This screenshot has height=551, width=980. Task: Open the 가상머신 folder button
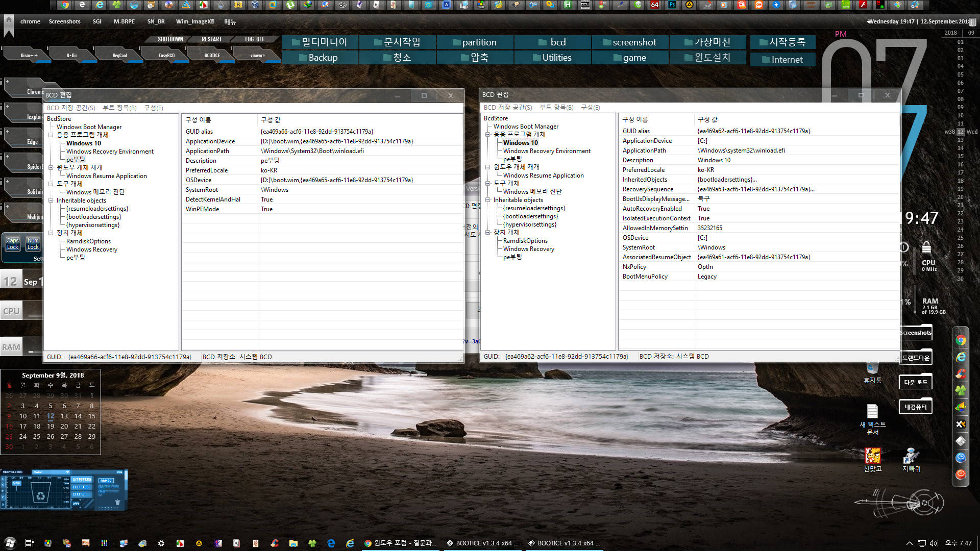[x=707, y=42]
